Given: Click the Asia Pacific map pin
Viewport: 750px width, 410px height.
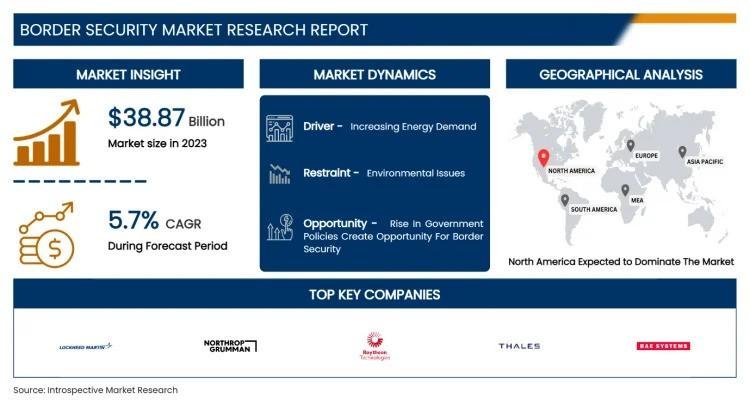Looking at the screenshot, I should (x=683, y=152).
